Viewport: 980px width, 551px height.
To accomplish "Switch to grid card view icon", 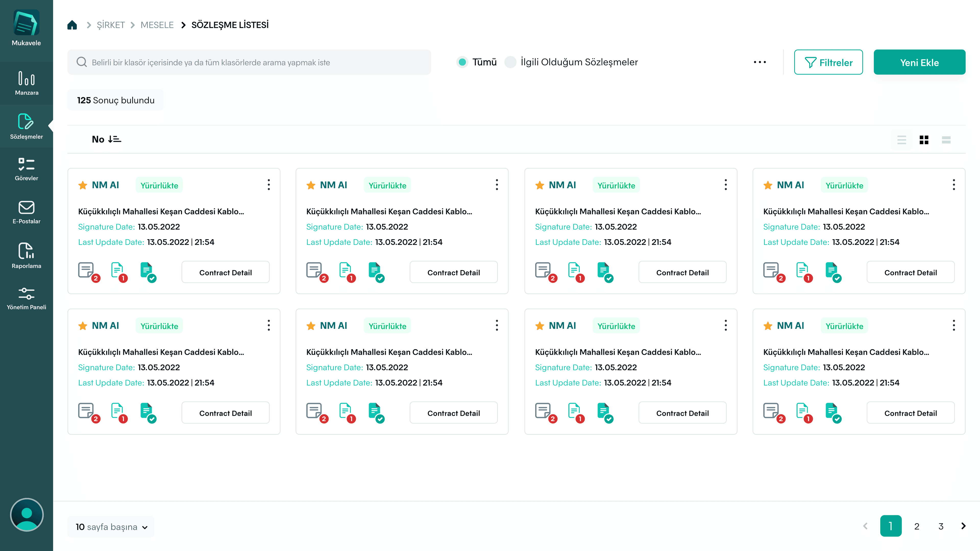I will click(x=924, y=140).
